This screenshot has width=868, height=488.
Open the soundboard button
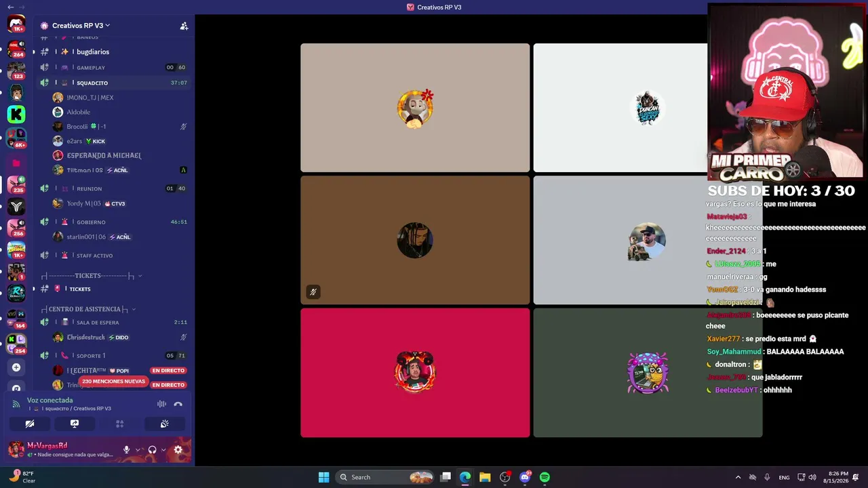tap(164, 424)
